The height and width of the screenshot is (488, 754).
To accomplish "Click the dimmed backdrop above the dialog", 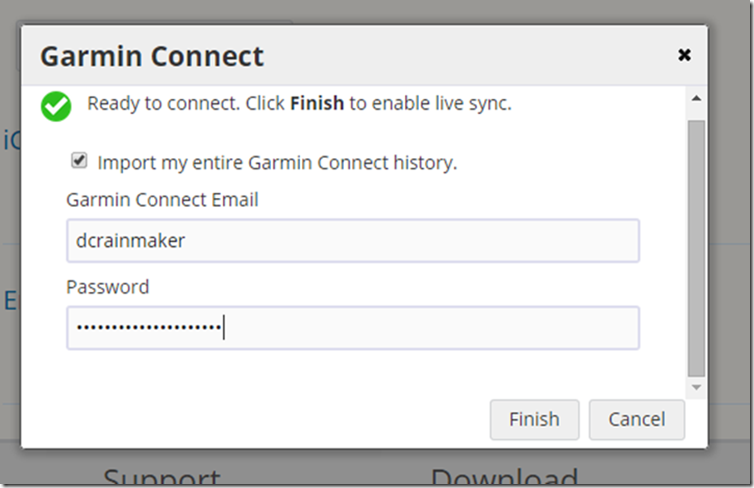I will (400, 10).
